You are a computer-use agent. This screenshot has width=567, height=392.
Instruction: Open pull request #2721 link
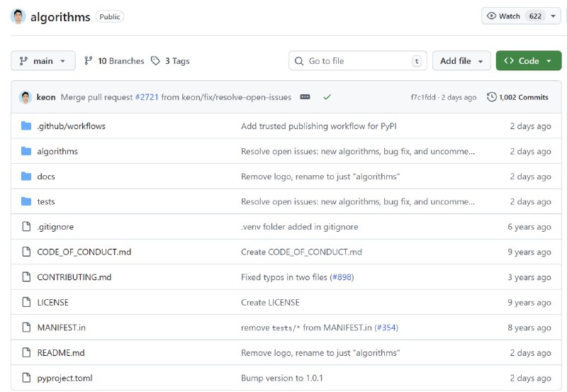pos(147,97)
